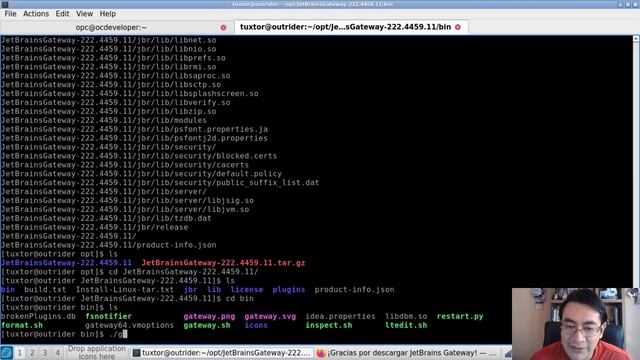
Task: Click the jbr directory name
Action: [191, 290]
